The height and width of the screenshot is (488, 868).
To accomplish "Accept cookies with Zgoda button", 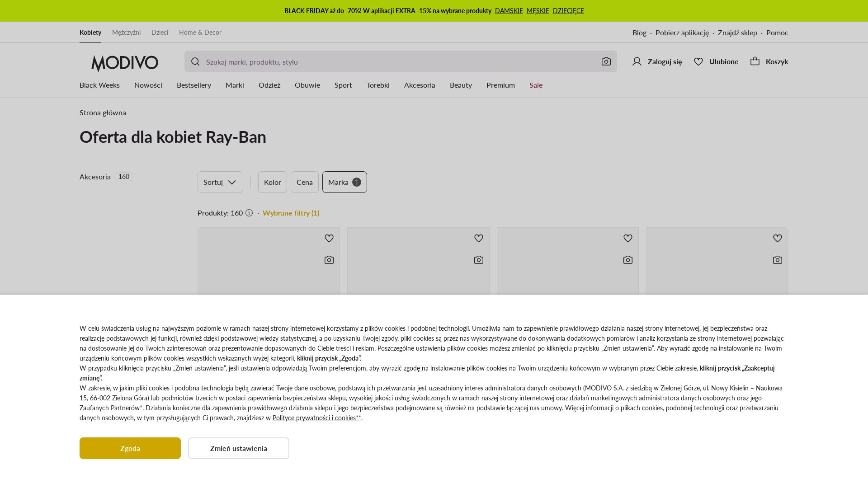I will [130, 448].
